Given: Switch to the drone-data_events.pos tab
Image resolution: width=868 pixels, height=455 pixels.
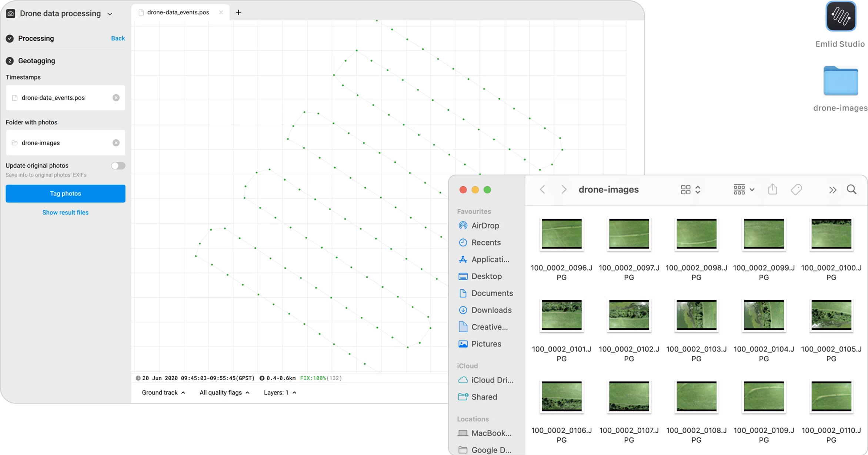Looking at the screenshot, I should pyautogui.click(x=177, y=12).
